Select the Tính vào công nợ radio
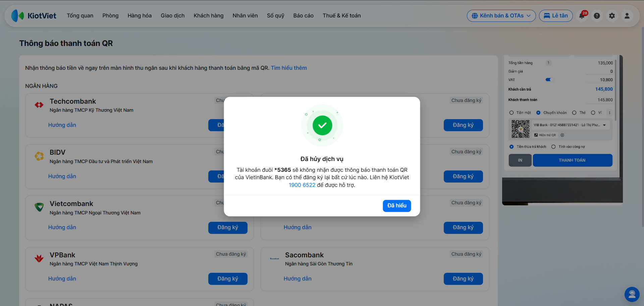This screenshot has height=306, width=644. [553, 147]
